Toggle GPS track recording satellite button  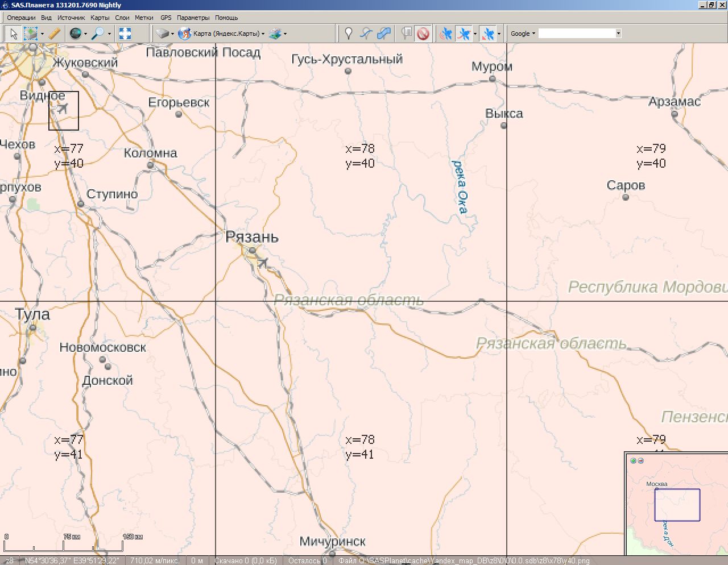pyautogui.click(x=465, y=34)
